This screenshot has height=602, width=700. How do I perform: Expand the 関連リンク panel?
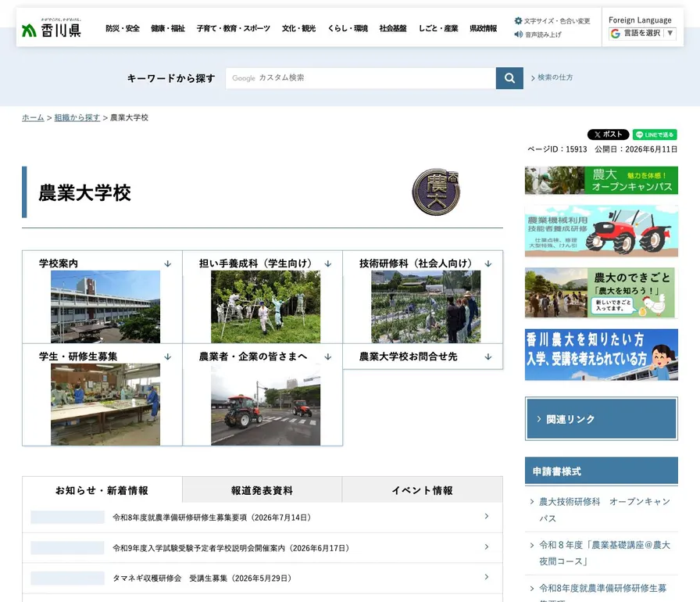(x=602, y=419)
